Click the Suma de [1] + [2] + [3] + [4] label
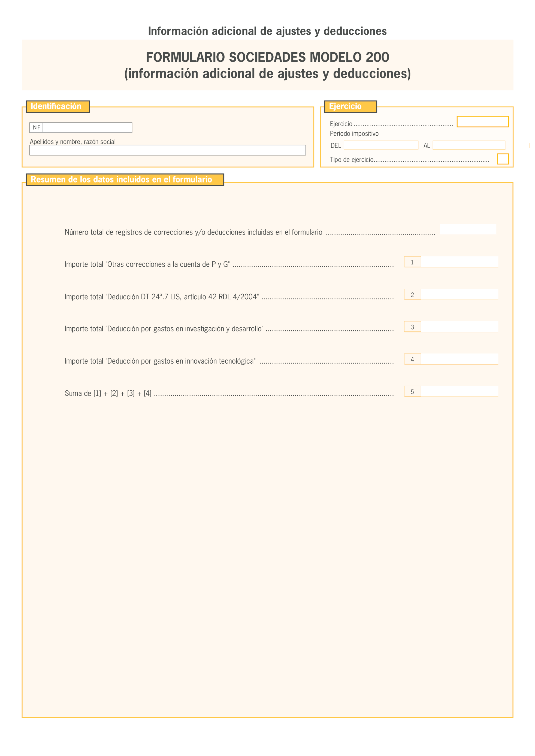The image size is (535, 756). click(108, 393)
